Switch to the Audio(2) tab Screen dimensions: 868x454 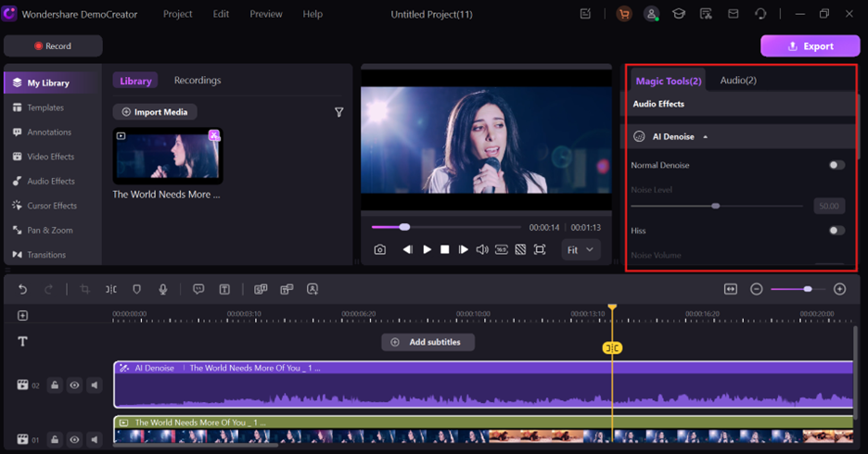[x=738, y=81]
